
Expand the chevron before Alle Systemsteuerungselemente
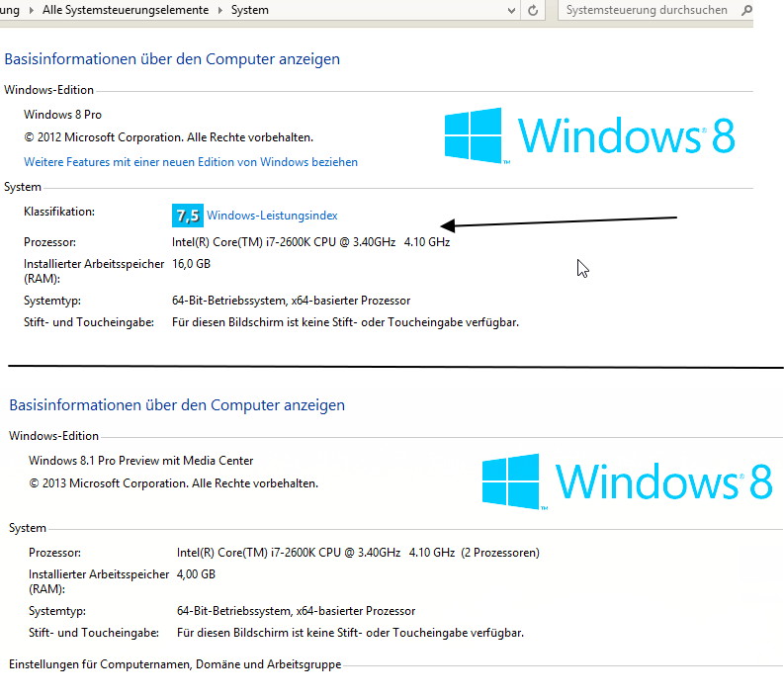pos(31,10)
